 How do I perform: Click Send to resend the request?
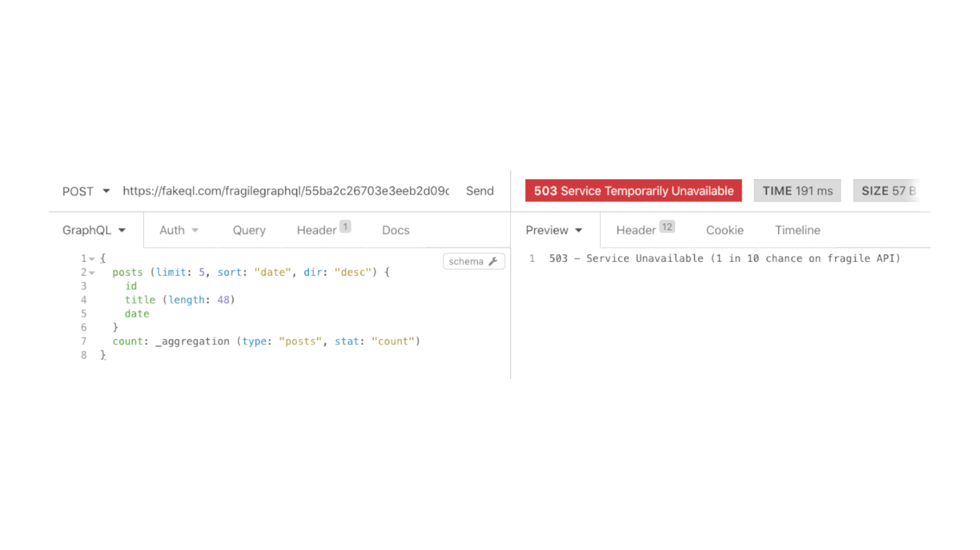point(480,191)
